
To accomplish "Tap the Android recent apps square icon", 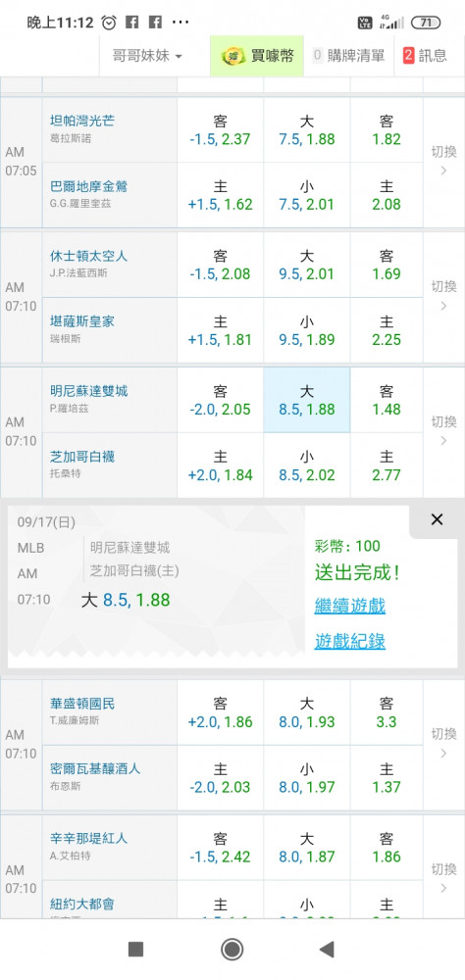I will pos(135,950).
